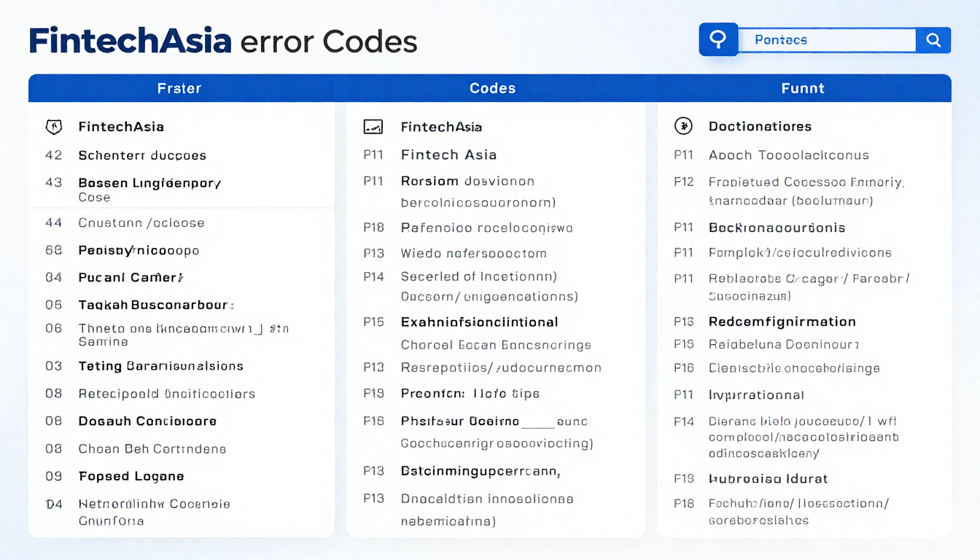Image resolution: width=980 pixels, height=560 pixels.
Task: Click the 09 Fopsed Logone row
Action: tap(131, 476)
